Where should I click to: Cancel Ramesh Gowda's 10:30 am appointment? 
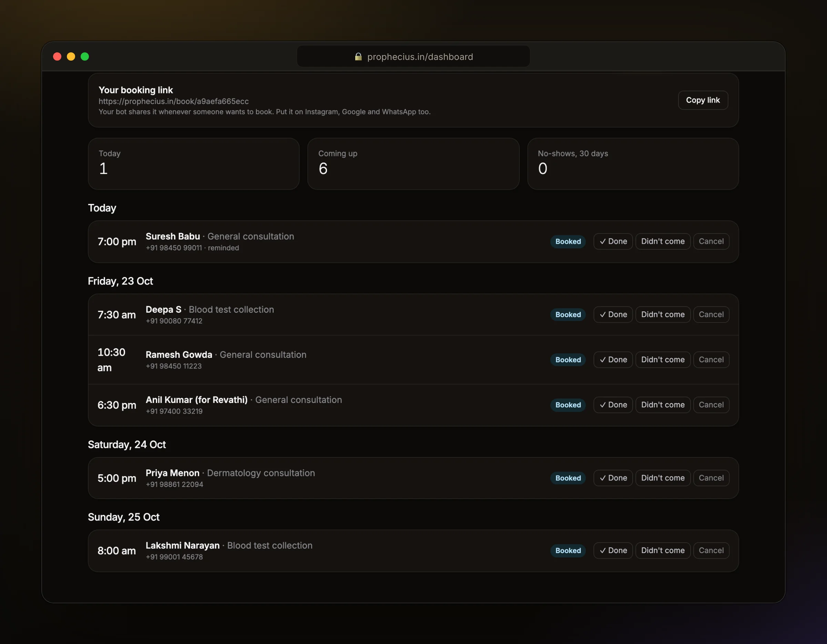pos(711,360)
